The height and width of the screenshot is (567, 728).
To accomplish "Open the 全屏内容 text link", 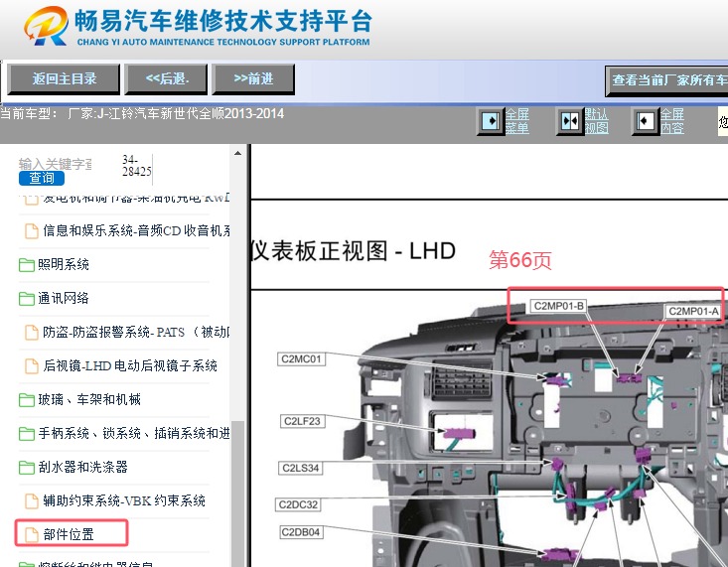I will point(671,121).
